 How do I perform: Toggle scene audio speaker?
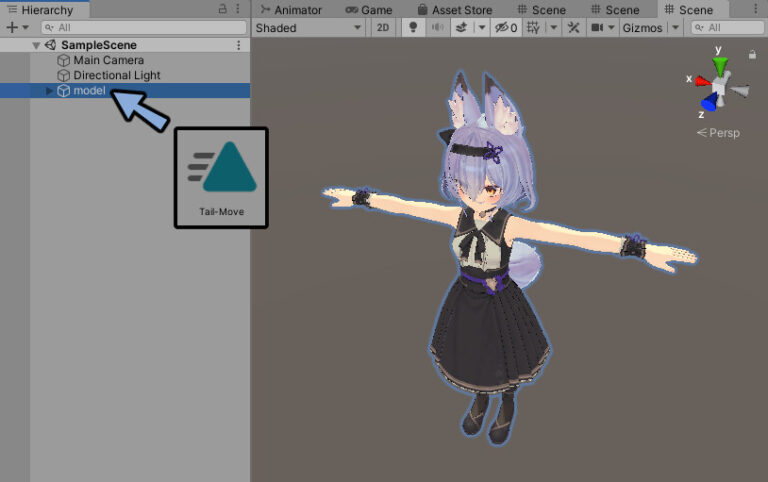pos(437,28)
